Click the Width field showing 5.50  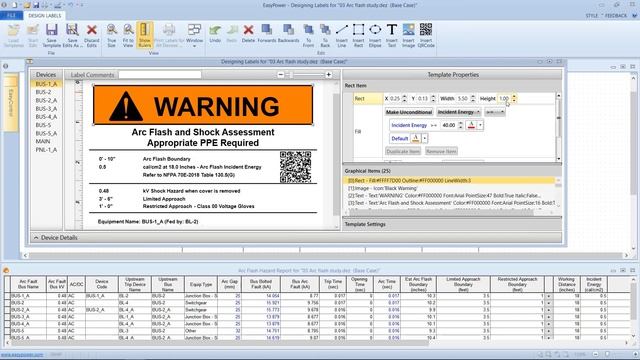(x=462, y=99)
